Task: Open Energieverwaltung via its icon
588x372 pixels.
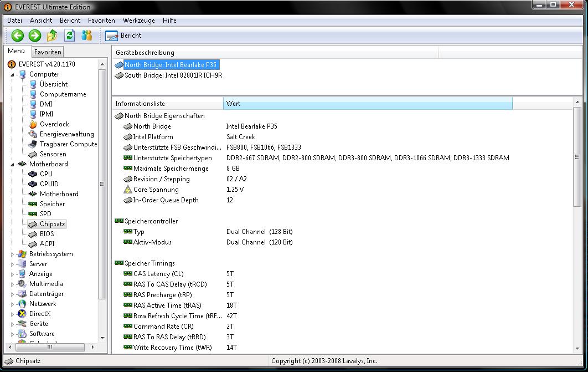Action: (33, 134)
